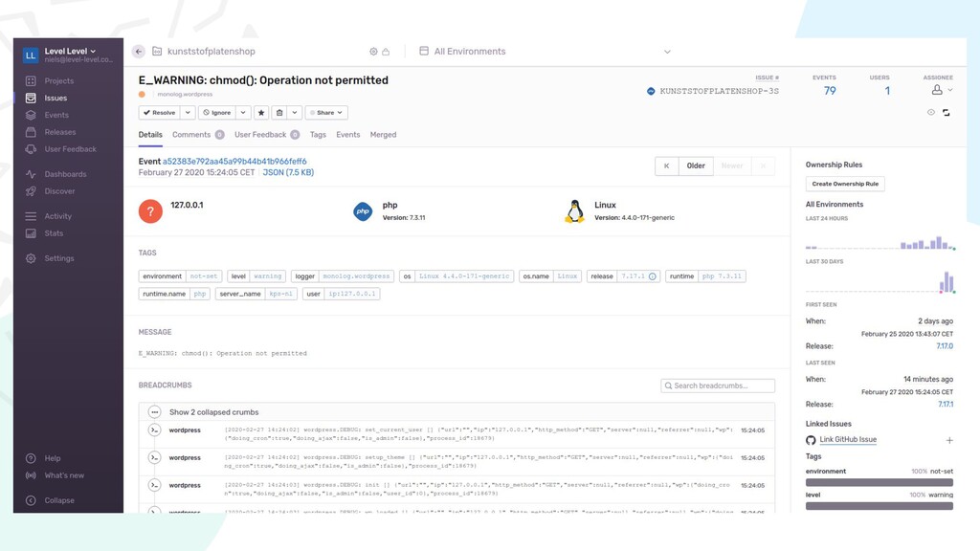Click the Ignore button
Screen dimensions: 980x551
[217, 113]
